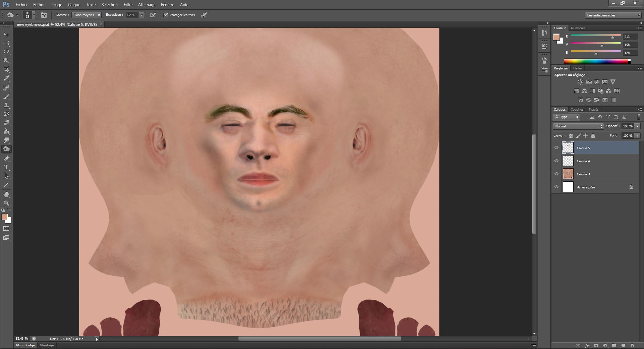This screenshot has height=349, width=644.
Task: Open the Fond fill dropdown arrow
Action: pos(637,136)
